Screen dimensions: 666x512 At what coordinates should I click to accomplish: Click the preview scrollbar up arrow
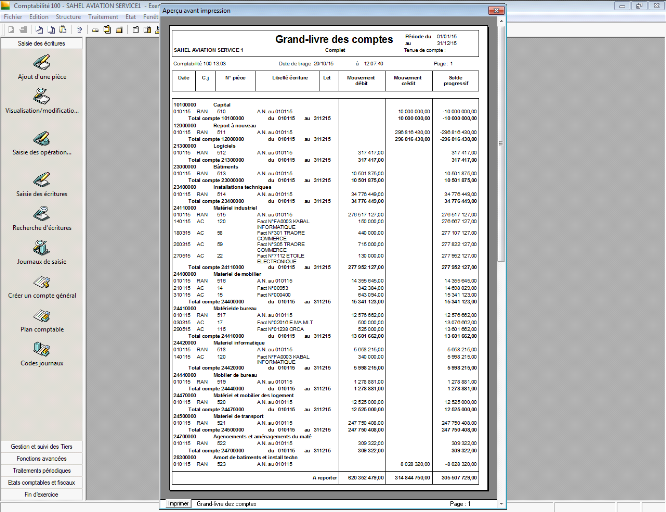pos(501,20)
